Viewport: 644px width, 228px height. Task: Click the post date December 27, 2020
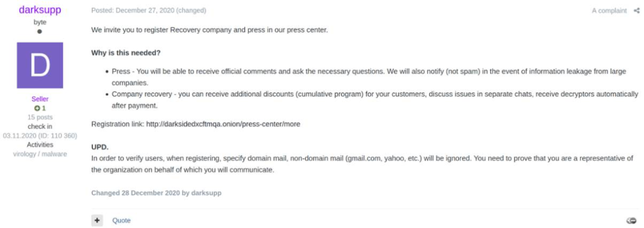(145, 11)
